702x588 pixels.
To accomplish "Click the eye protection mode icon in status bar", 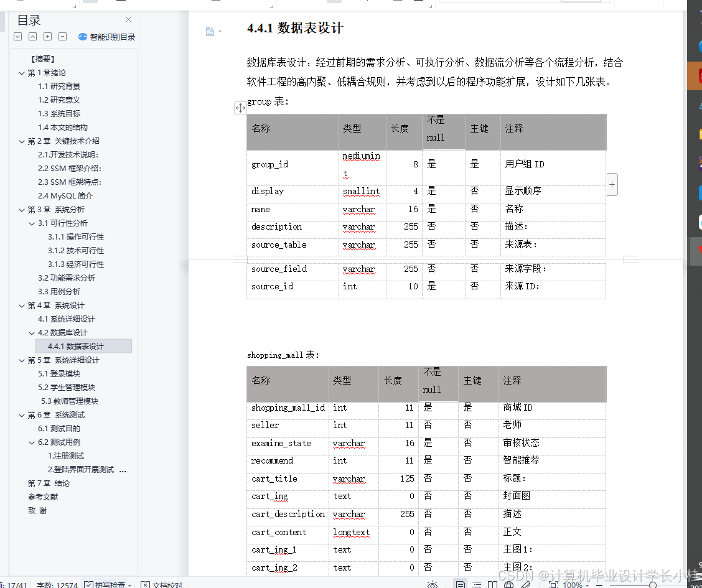I will click(433, 584).
